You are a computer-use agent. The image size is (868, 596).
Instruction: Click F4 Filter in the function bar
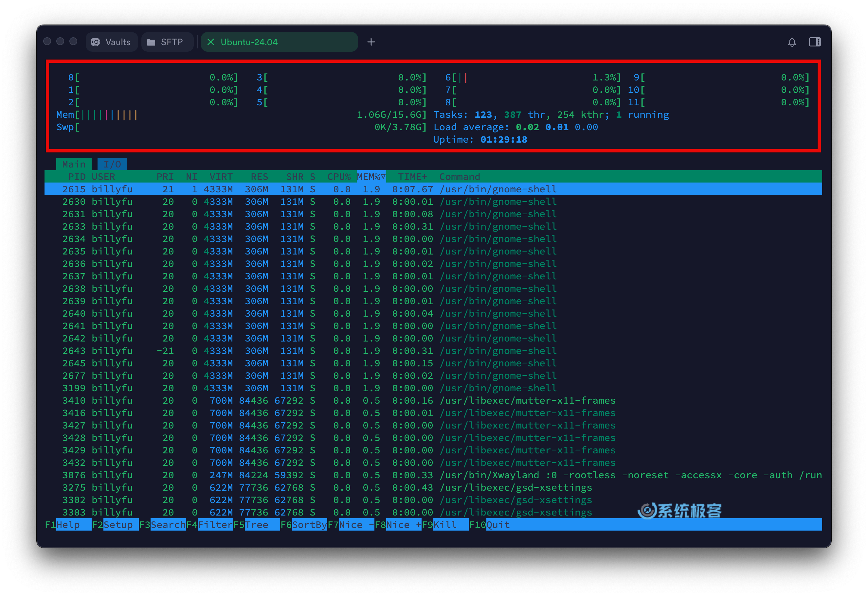pyautogui.click(x=209, y=525)
